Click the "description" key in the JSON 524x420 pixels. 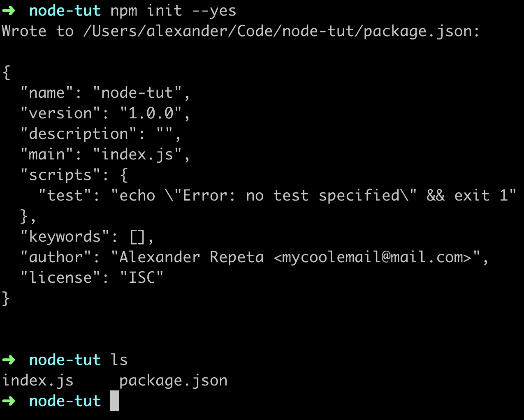click(79, 134)
